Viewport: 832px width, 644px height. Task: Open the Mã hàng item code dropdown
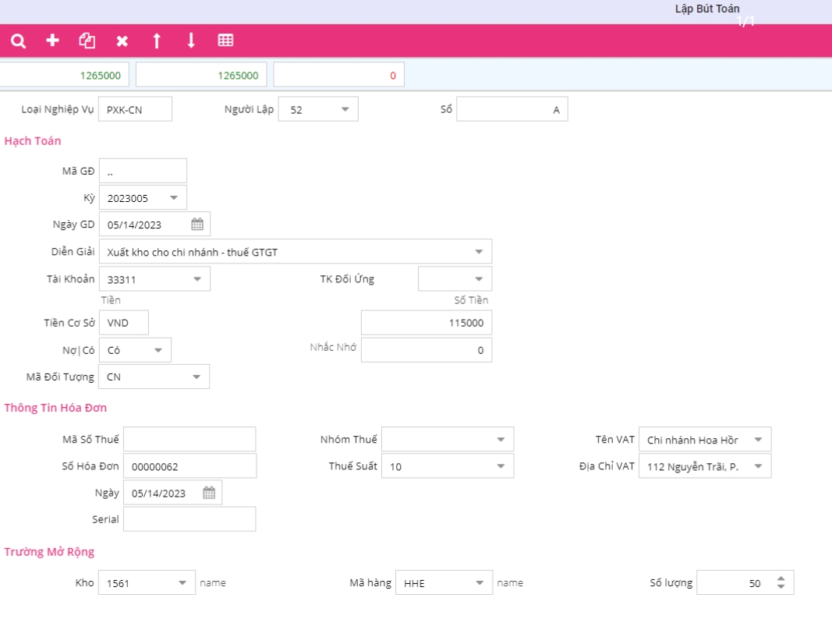(x=479, y=583)
